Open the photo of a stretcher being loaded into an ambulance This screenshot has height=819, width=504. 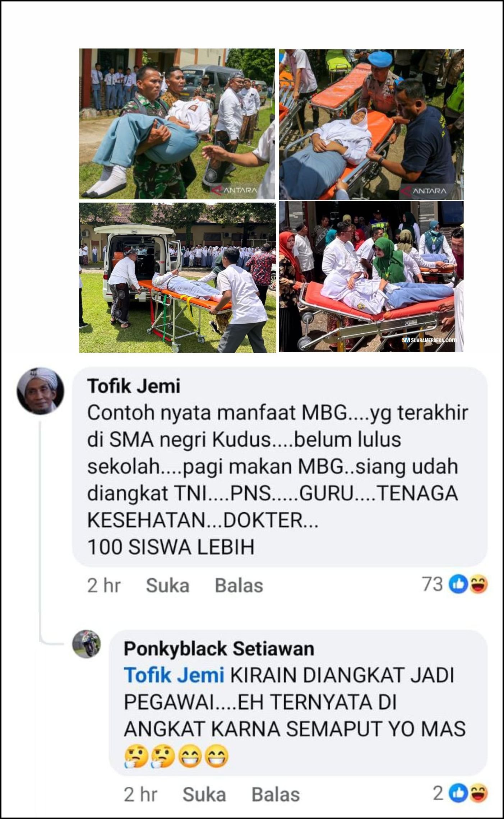pyautogui.click(x=177, y=277)
